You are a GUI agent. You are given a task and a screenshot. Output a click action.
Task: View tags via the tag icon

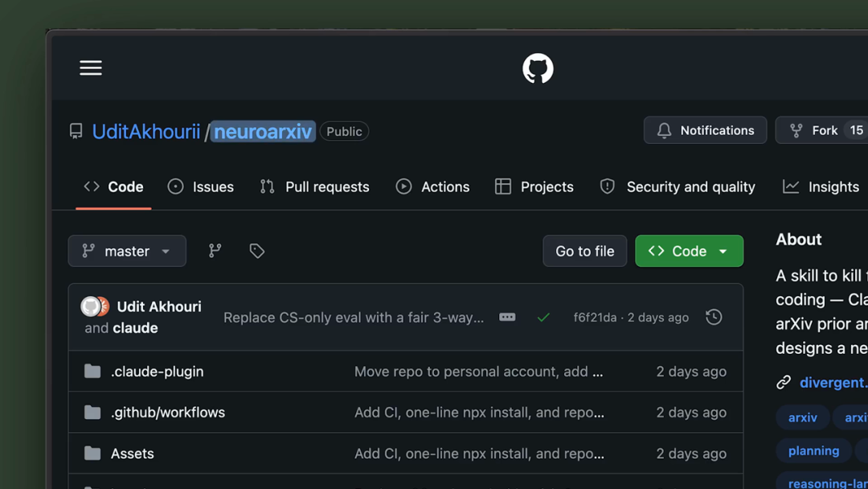click(257, 251)
